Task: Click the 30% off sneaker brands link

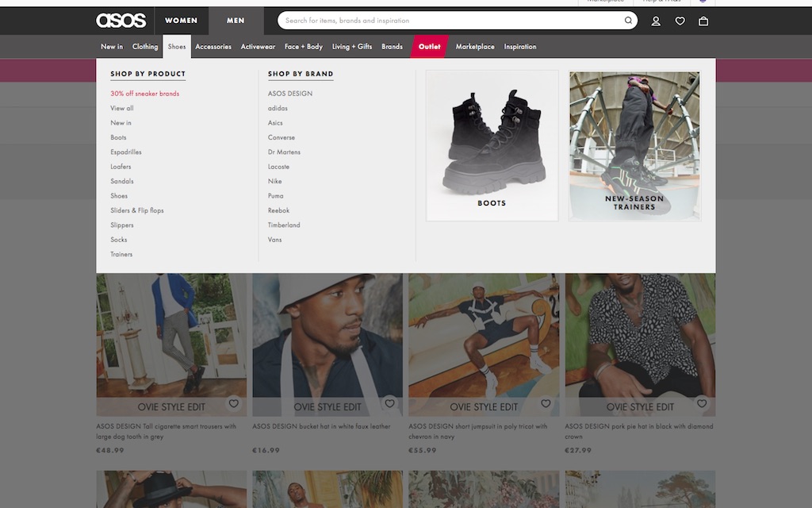Action: tap(144, 94)
